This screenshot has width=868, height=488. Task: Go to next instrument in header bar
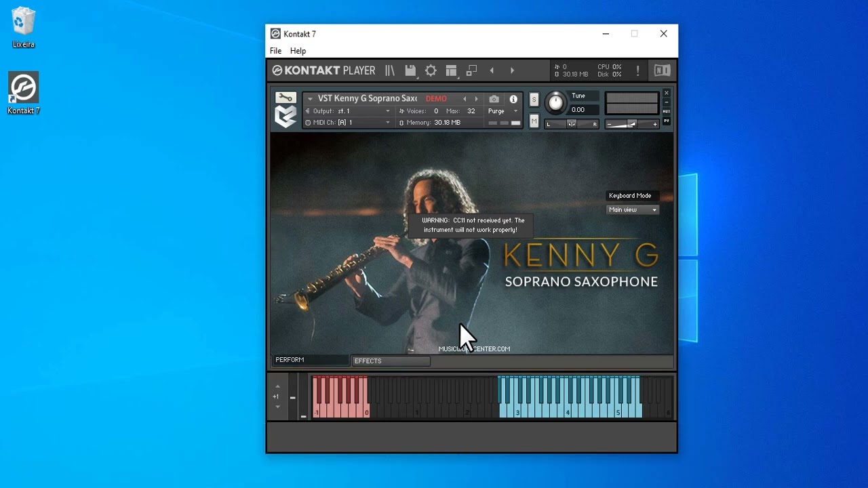click(512, 70)
